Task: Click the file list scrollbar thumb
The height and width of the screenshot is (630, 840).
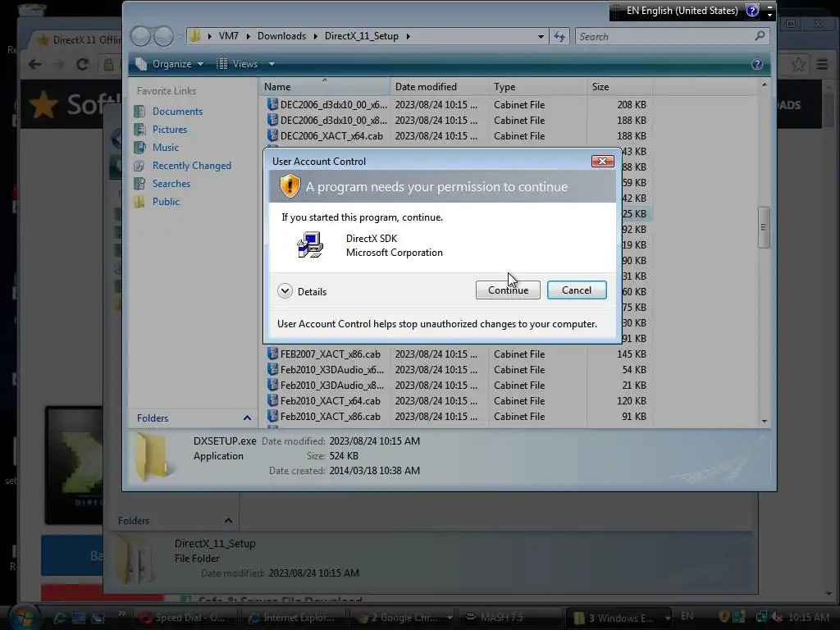Action: point(764,227)
